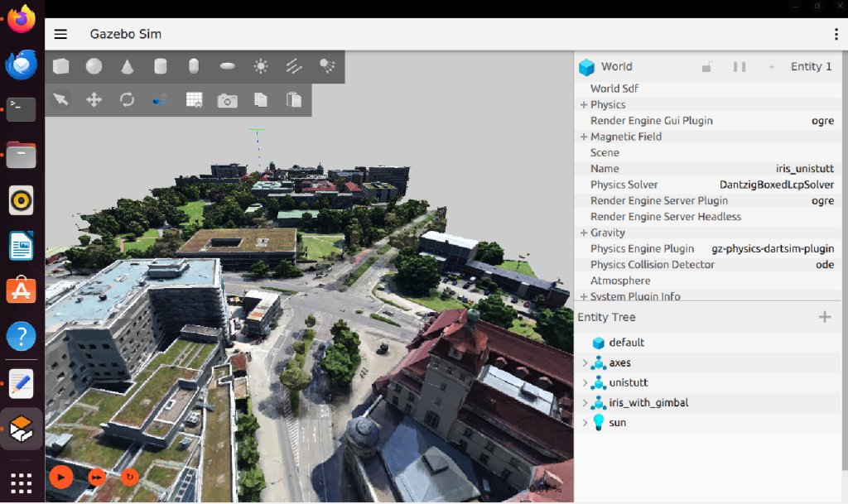Open the Files manager from the dock
This screenshot has width=848, height=504.
pos(21,155)
